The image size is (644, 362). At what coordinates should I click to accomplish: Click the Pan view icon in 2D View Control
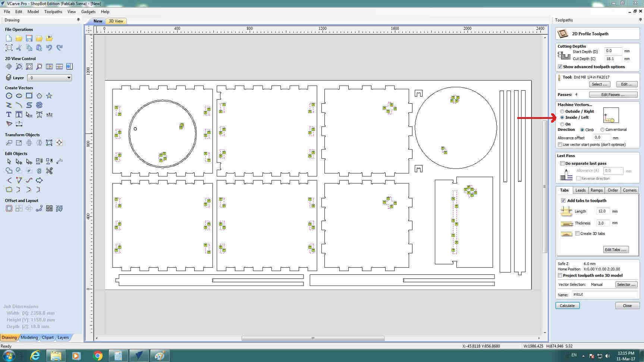tap(9, 67)
